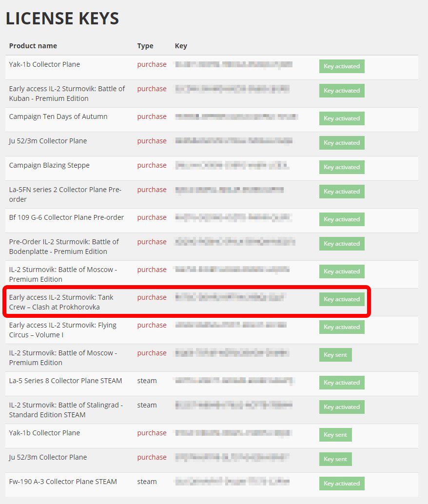Screen dimensions: 428x504
Task: Click steam type in Fw-190 A-3 row
Action: (147, 482)
